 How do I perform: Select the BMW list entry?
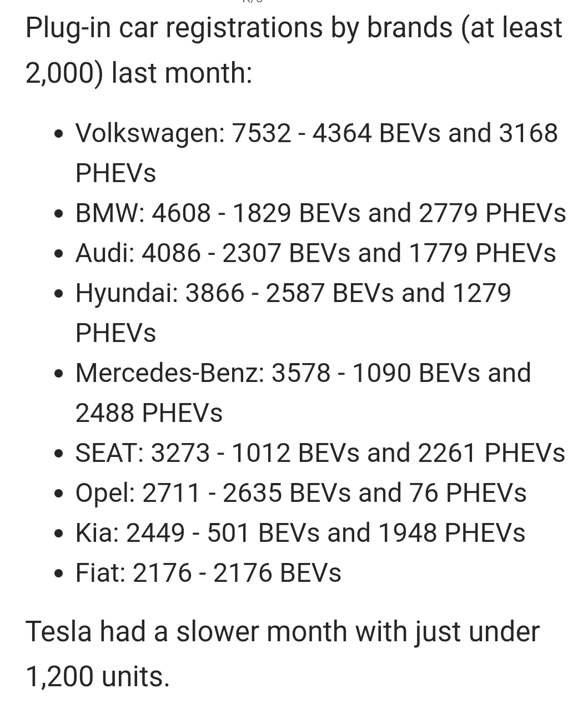(320, 213)
